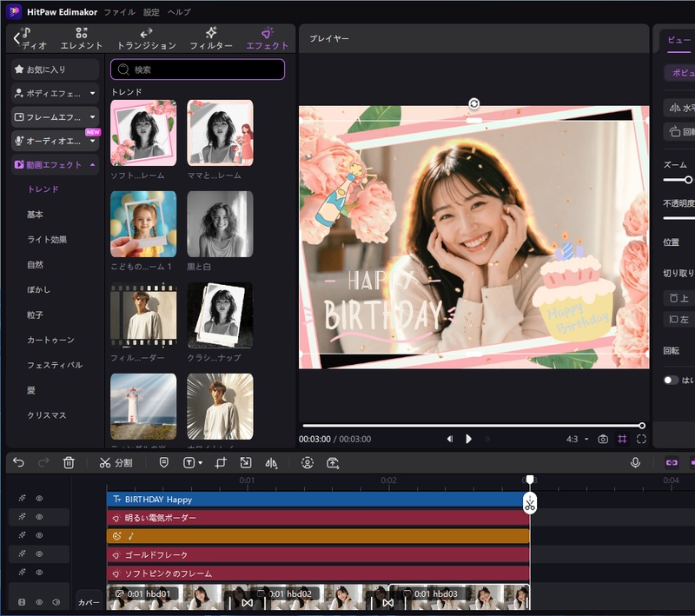Screen dimensions: 695x616
Task: Choose the 黒と白 effect thumbnail
Action: (x=221, y=224)
